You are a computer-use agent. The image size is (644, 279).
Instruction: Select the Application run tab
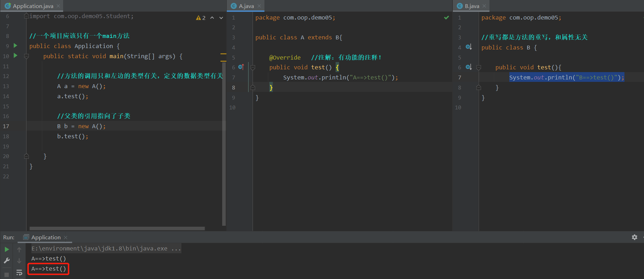[46, 238]
